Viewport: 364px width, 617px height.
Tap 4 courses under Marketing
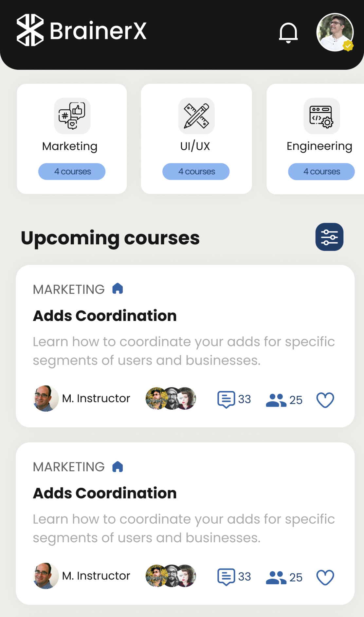(72, 172)
